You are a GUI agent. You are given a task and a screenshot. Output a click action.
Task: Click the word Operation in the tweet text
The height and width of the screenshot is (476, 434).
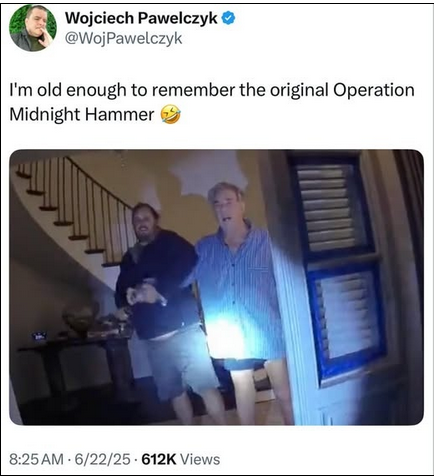click(374, 91)
